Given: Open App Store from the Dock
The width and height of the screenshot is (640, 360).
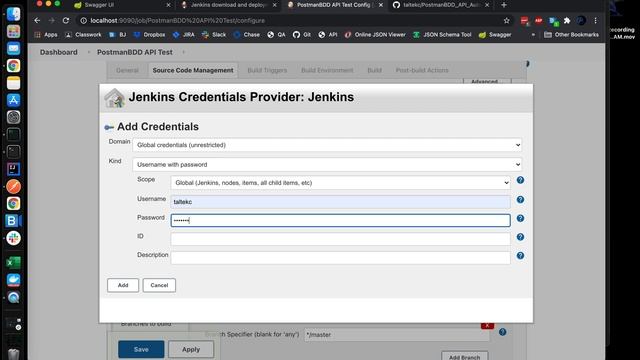Looking at the screenshot, I should point(13,100).
